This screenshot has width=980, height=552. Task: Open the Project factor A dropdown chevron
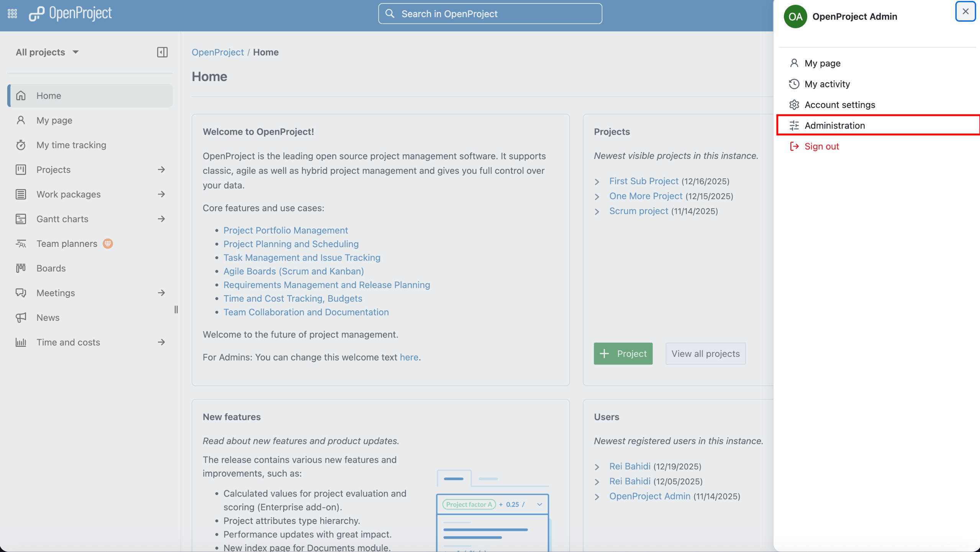click(x=539, y=505)
